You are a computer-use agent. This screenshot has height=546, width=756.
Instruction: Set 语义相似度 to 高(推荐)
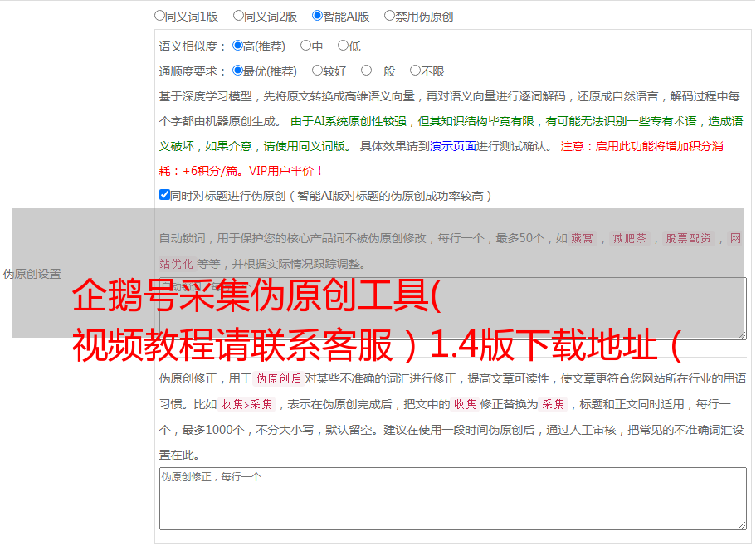[237, 46]
